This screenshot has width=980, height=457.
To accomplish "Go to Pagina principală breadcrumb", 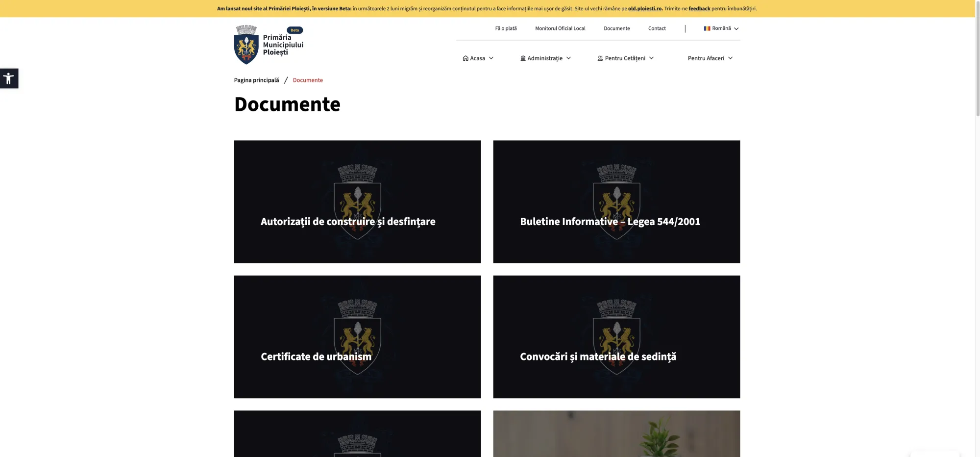I will coord(256,80).
